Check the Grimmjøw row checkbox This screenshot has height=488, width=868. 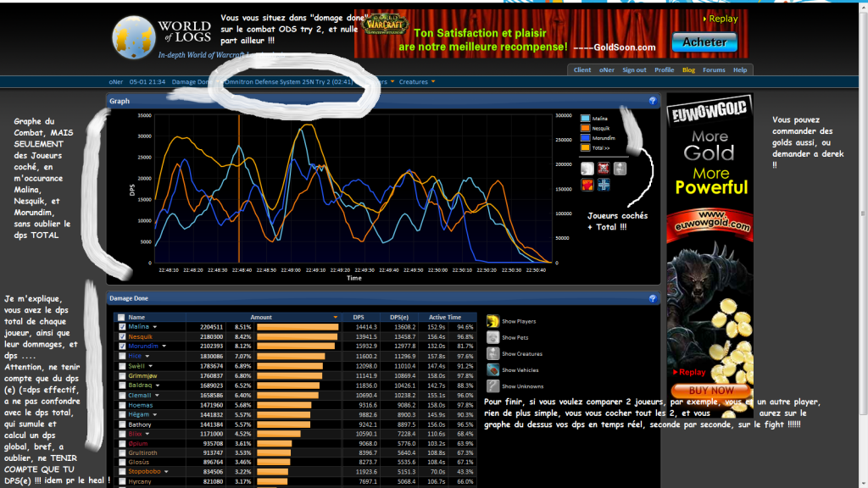tap(122, 375)
